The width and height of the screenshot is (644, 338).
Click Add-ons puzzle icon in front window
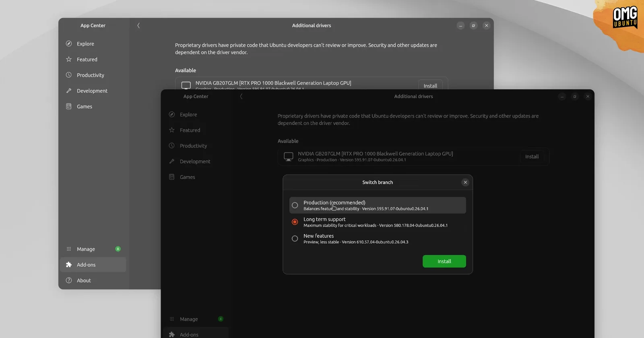(x=172, y=334)
